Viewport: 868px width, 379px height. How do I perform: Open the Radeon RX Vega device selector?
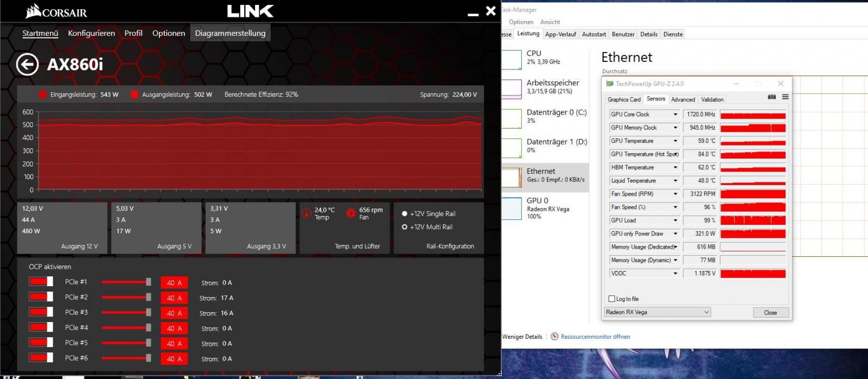point(658,312)
